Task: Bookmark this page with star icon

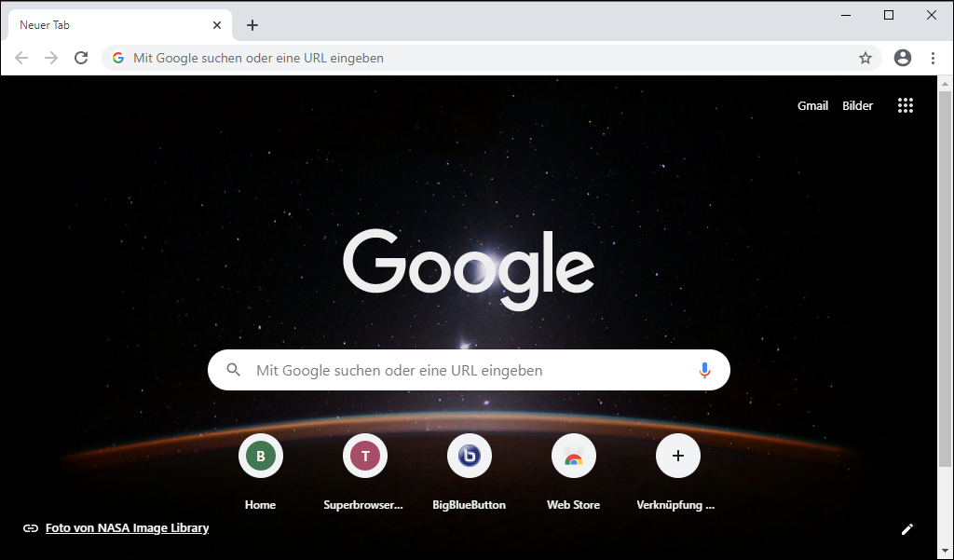Action: (865, 58)
